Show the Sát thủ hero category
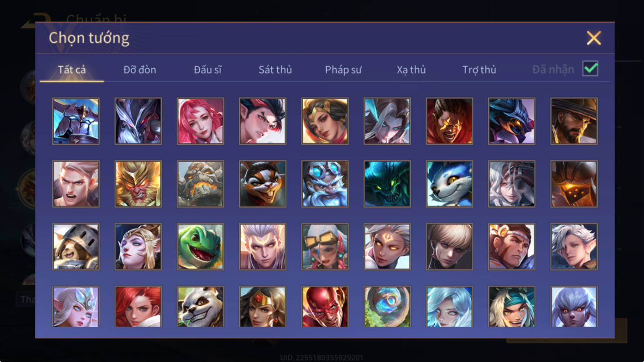The image size is (644, 362). (x=275, y=70)
